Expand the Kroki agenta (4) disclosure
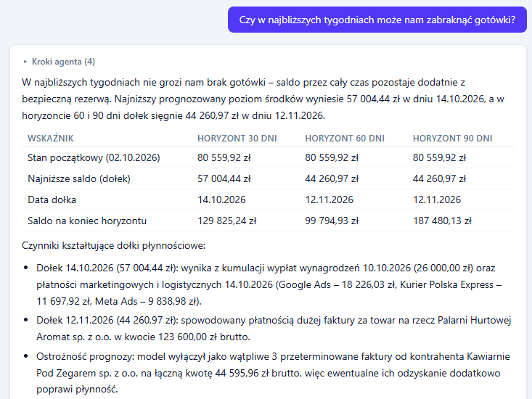The height and width of the screenshot is (399, 532). [x=60, y=62]
